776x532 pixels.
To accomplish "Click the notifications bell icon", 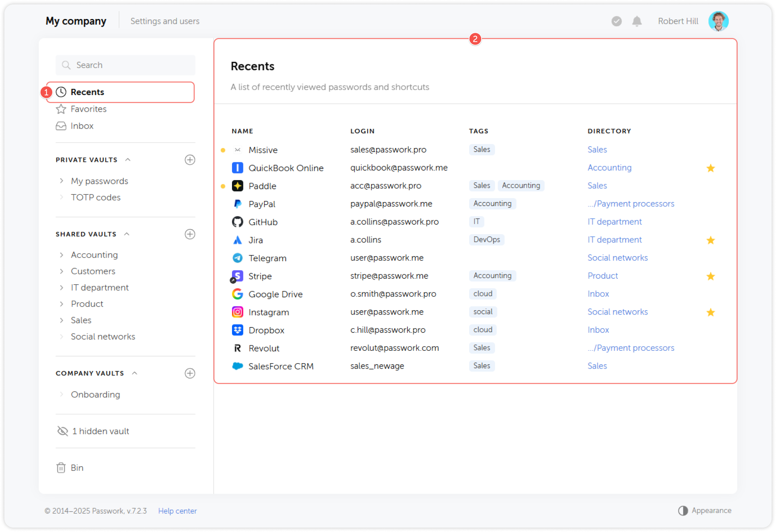I will point(637,21).
